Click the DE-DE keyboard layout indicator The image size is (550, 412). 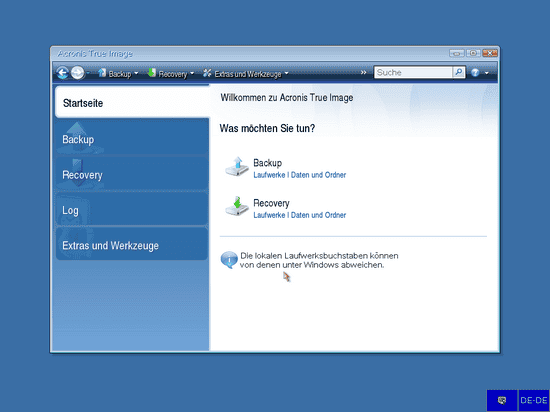coord(534,400)
